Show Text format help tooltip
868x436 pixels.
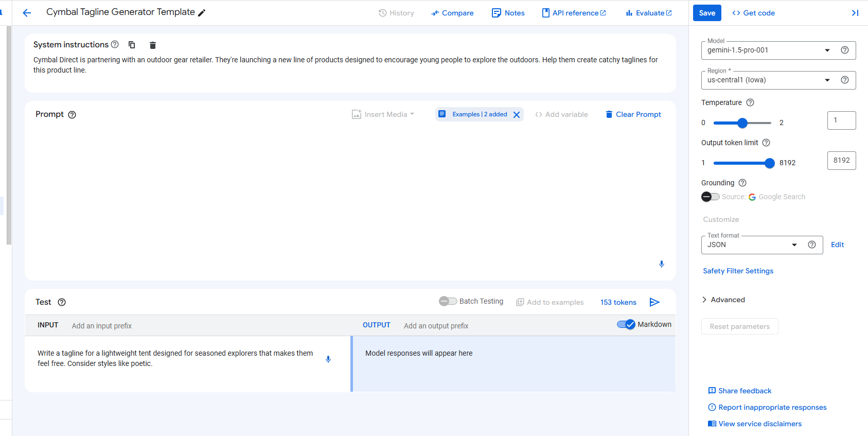pos(812,245)
